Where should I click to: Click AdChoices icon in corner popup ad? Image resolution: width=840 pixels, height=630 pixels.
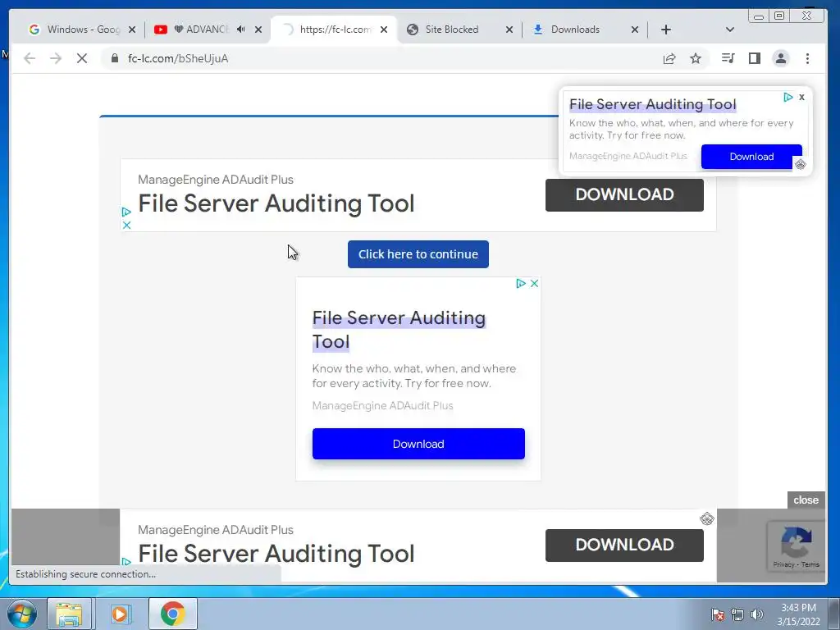(x=787, y=97)
